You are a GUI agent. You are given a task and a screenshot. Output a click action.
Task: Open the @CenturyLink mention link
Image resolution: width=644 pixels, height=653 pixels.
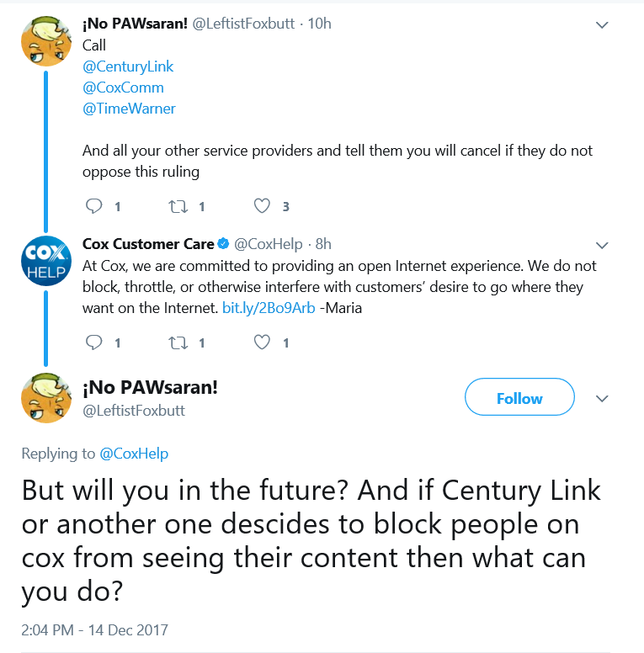click(128, 66)
